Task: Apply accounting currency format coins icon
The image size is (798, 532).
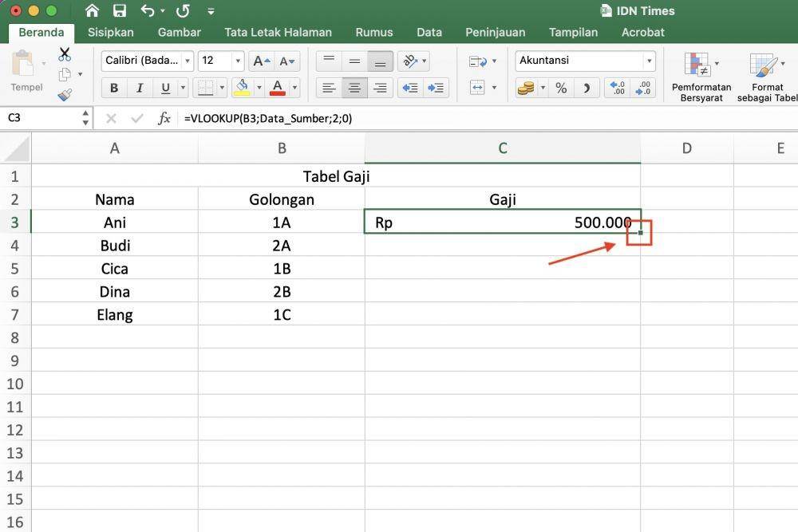Action: 526,88
